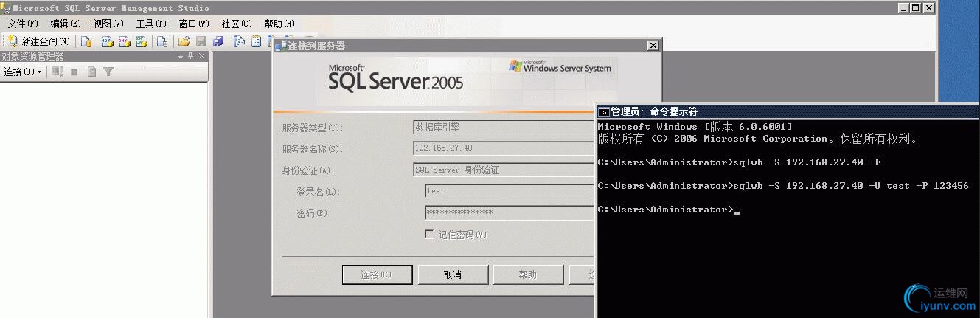Open the Object Explorer window position arrow

[181, 56]
